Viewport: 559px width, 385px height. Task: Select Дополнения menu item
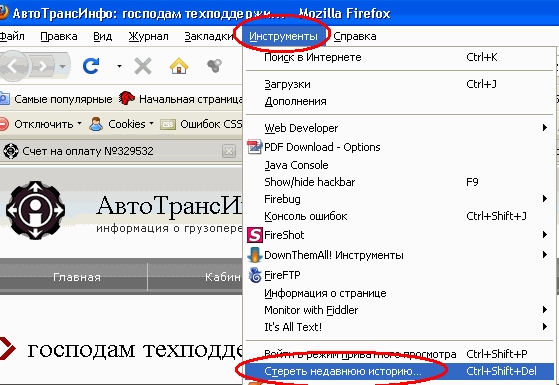tap(400, 101)
